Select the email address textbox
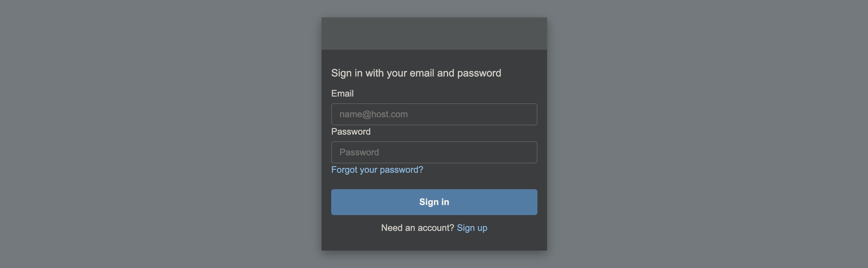 pos(434,114)
